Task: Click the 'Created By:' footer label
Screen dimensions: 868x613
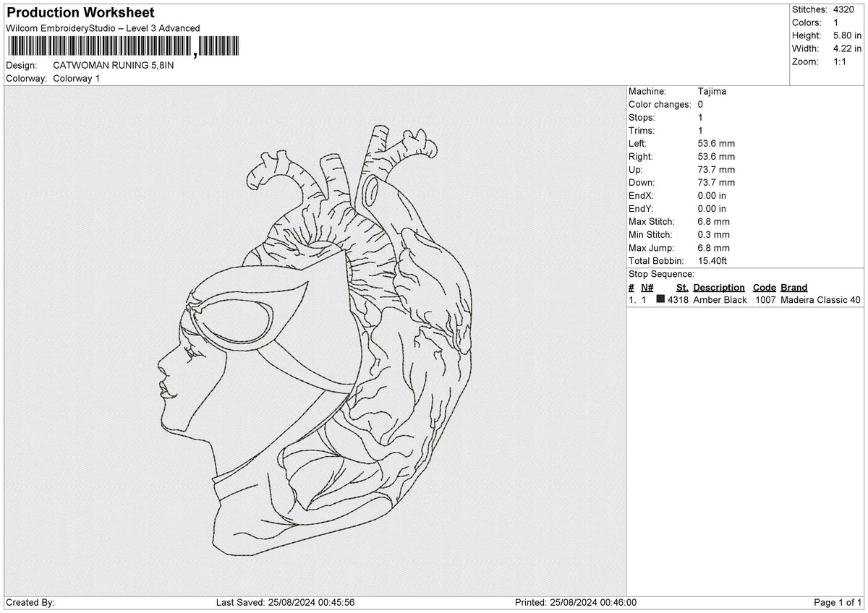Action: point(30,603)
